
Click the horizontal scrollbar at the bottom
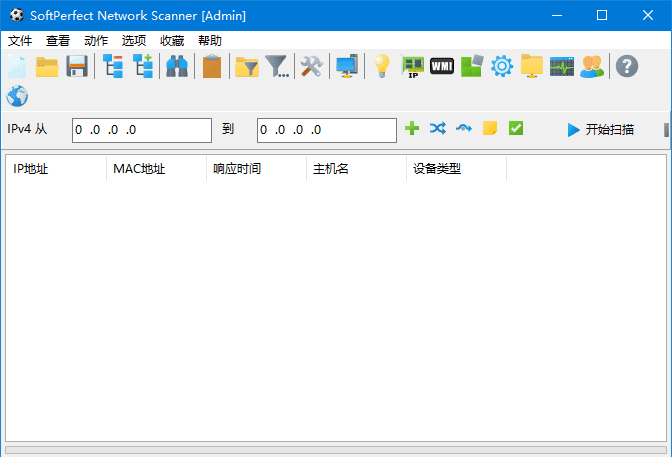click(336, 450)
